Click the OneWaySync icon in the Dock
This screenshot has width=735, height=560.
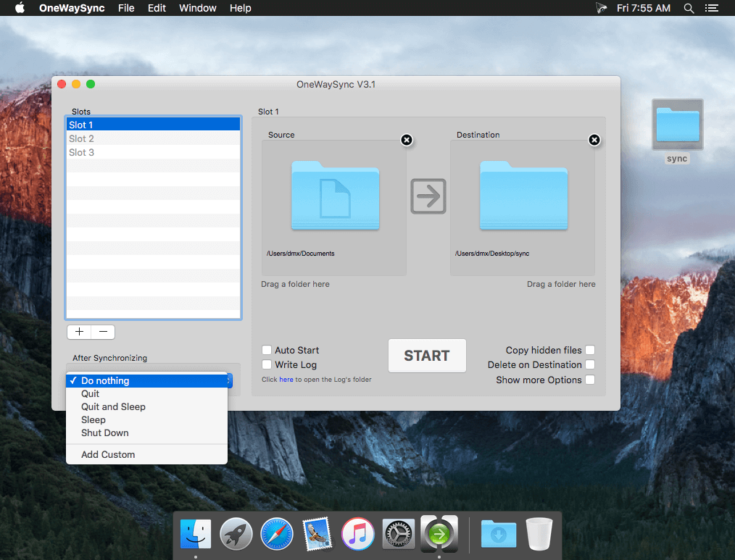pos(439,534)
